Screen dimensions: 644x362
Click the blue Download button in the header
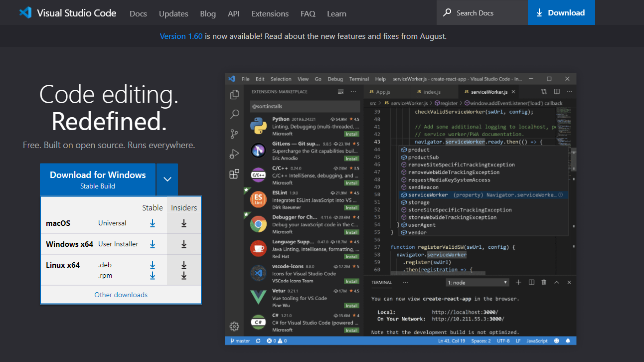(x=561, y=12)
